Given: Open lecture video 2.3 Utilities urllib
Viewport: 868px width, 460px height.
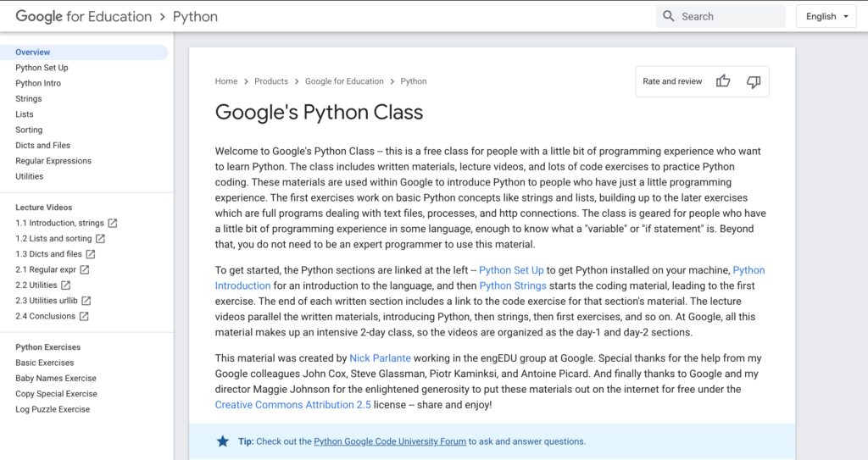Looking at the screenshot, I should [47, 301].
